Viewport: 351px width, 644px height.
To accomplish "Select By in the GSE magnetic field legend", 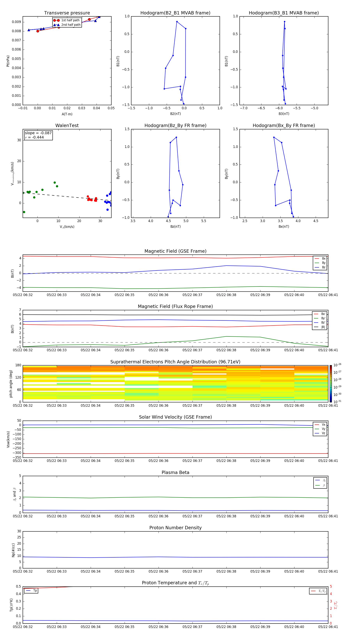I will click(x=320, y=263).
